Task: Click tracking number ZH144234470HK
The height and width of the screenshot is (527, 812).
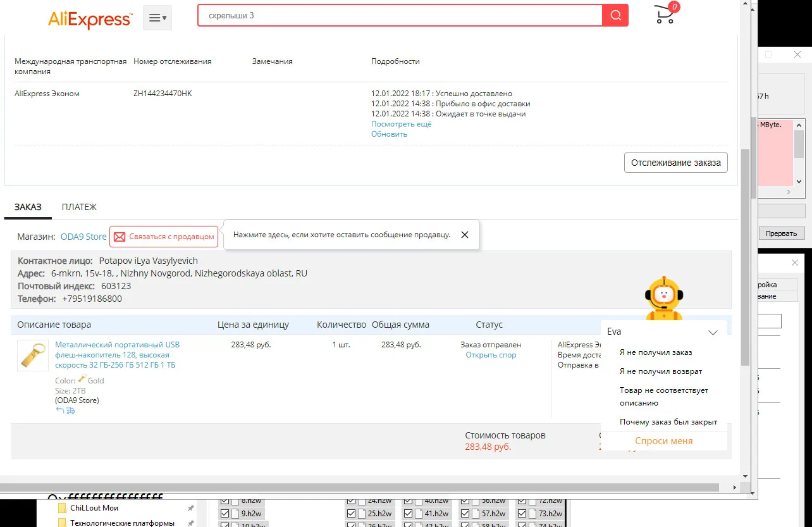Action: click(x=163, y=94)
